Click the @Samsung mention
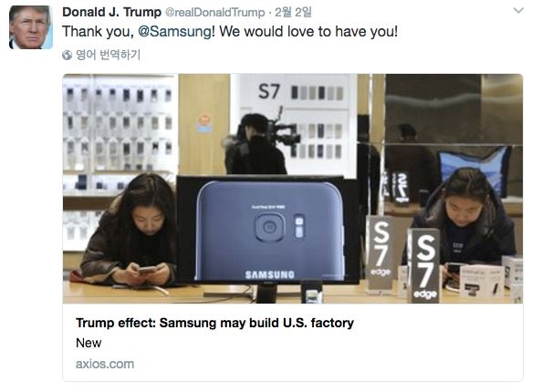Image resolution: width=542 pixels, height=392 pixels. tap(174, 32)
